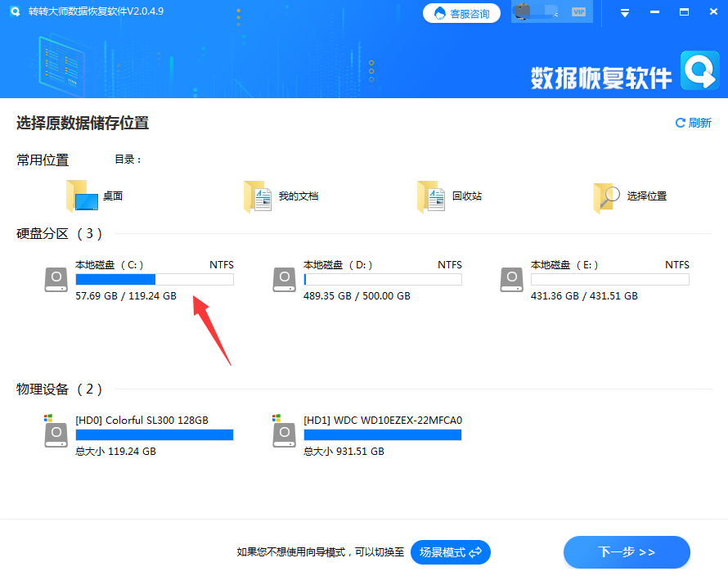Open 客服咨询 customer service chat
Screen dimensions: 728x585
(461, 13)
